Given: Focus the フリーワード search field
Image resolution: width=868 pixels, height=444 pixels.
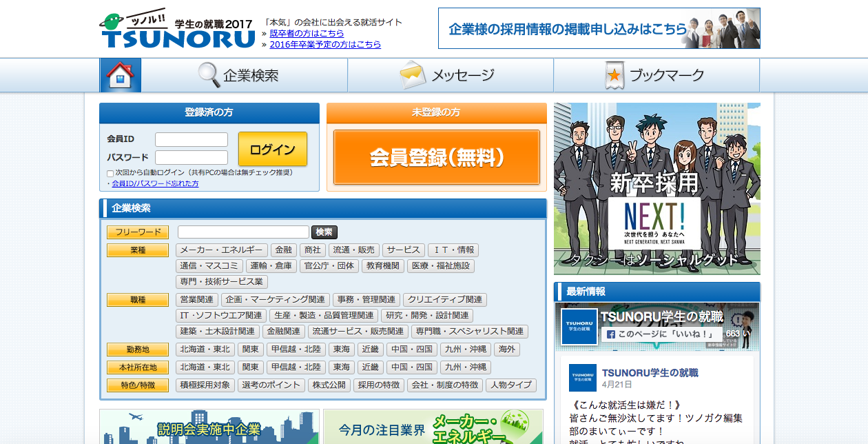Looking at the screenshot, I should click(243, 232).
